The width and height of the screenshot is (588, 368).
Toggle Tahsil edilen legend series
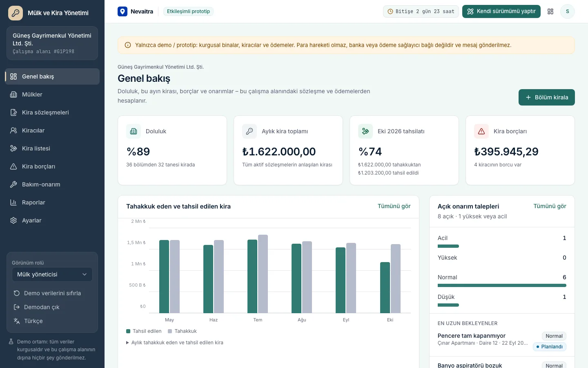click(144, 331)
